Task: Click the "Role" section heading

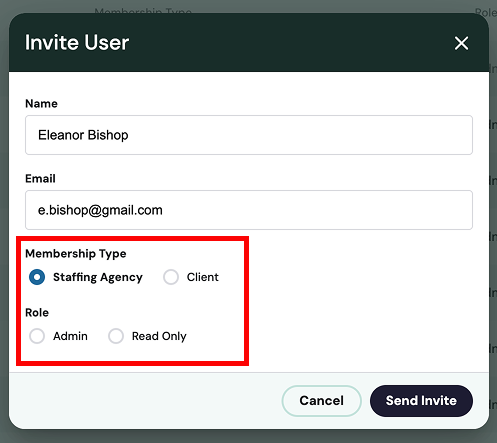Action: tap(37, 313)
